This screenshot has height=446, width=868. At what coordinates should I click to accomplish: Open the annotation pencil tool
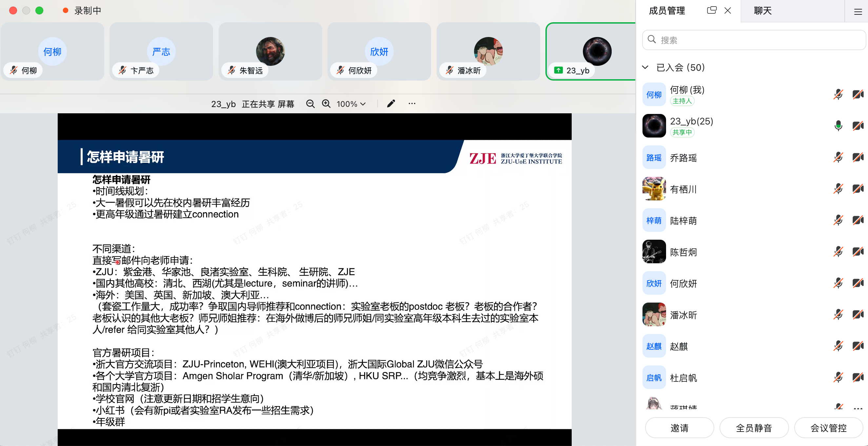[x=390, y=103]
